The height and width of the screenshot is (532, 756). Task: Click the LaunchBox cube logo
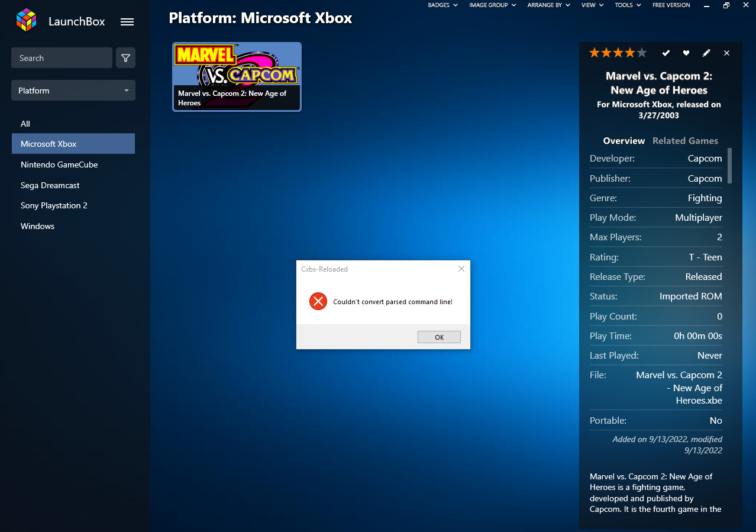26,21
